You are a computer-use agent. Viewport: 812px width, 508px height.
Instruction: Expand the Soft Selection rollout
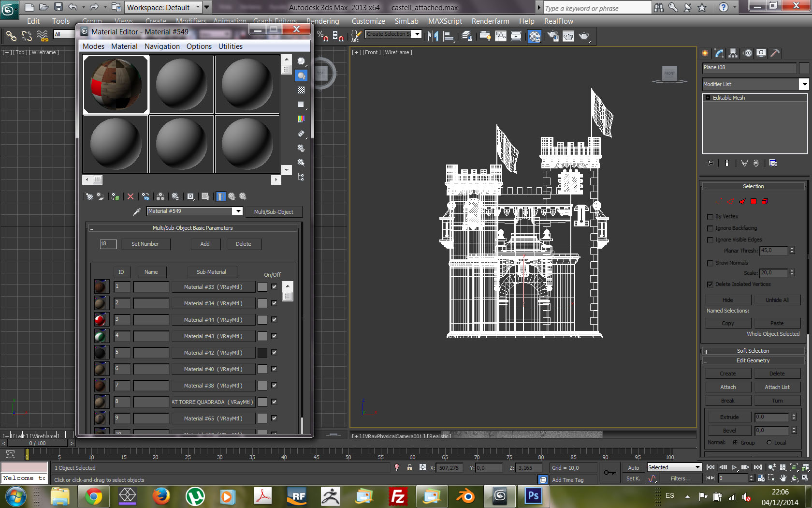click(x=753, y=351)
